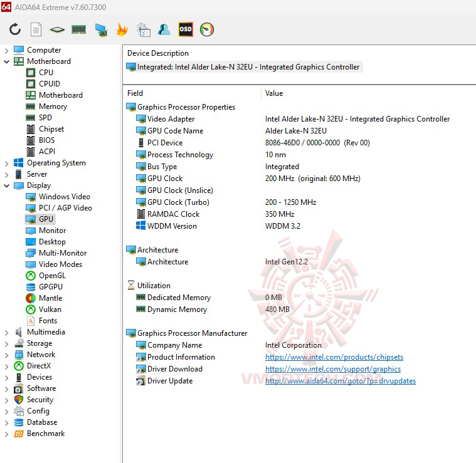Expand the Operating System node
This screenshot has width=476, height=463.
tap(6, 163)
